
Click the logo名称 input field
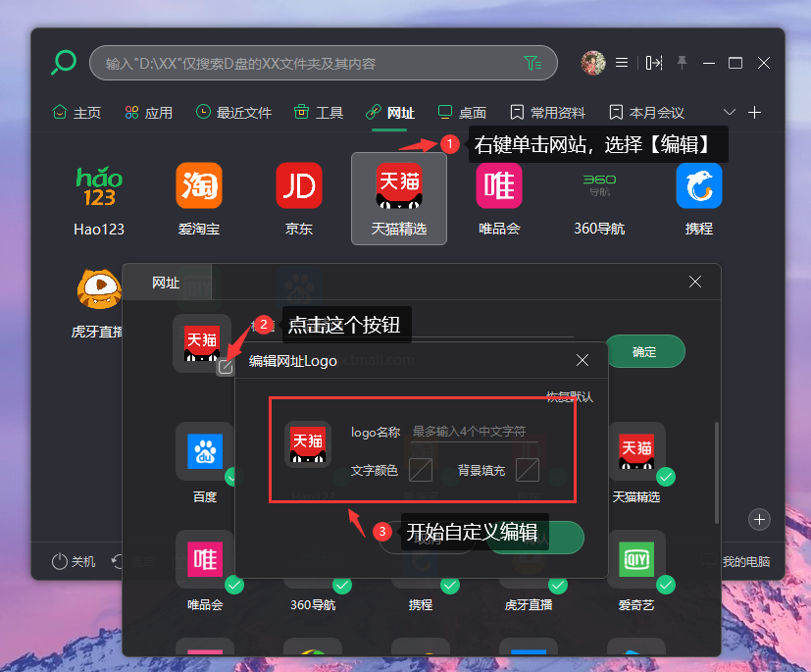pyautogui.click(x=475, y=432)
